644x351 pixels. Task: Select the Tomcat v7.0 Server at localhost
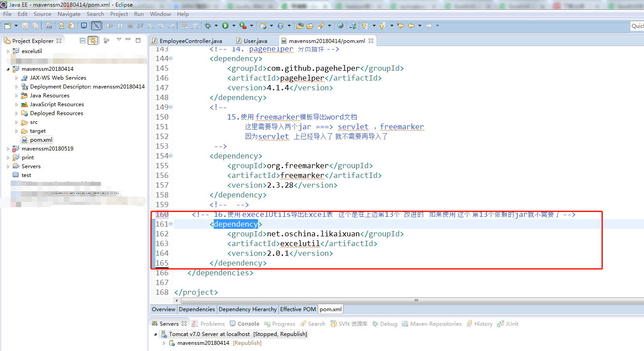point(209,334)
